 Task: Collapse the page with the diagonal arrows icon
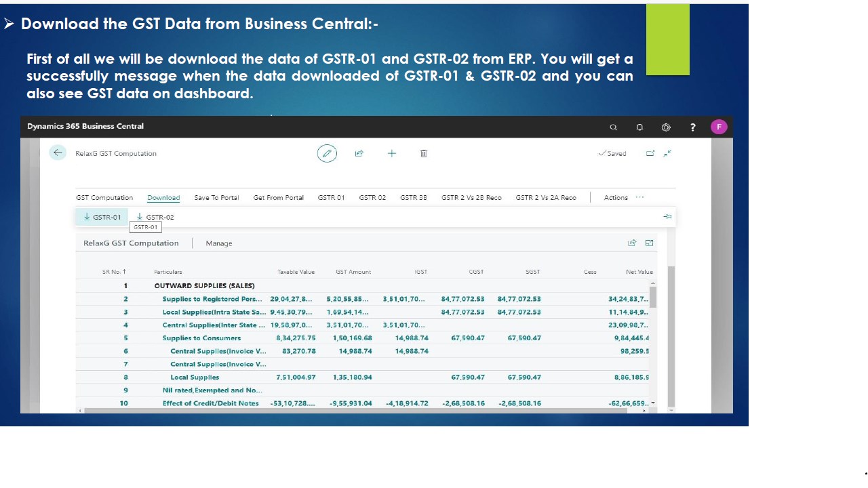667,153
